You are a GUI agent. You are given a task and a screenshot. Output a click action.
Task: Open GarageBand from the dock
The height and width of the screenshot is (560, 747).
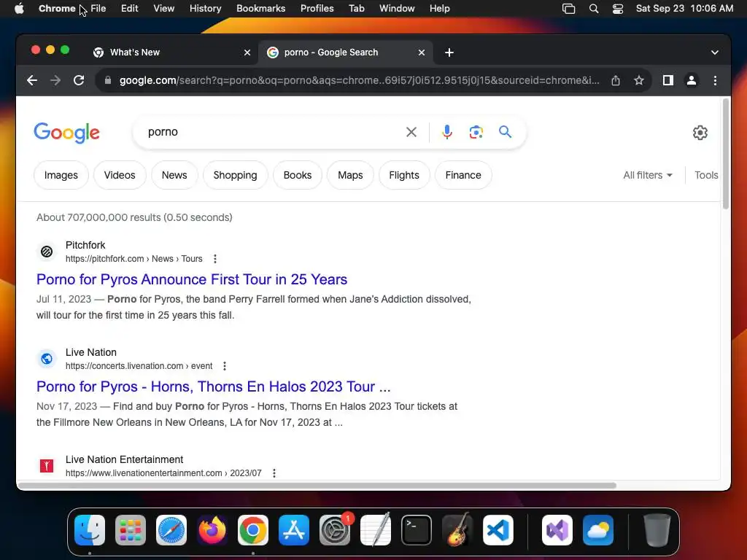coord(457,530)
